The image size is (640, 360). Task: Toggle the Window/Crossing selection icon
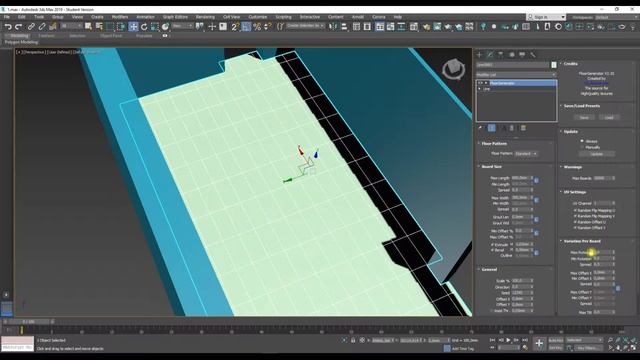click(121, 27)
